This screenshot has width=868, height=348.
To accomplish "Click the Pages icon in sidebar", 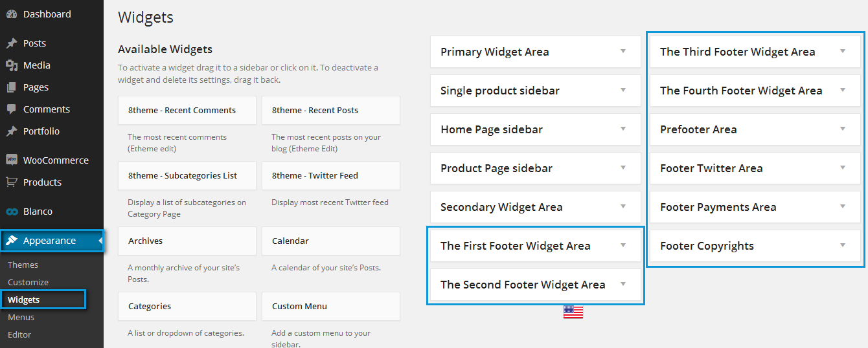I will click(x=12, y=87).
